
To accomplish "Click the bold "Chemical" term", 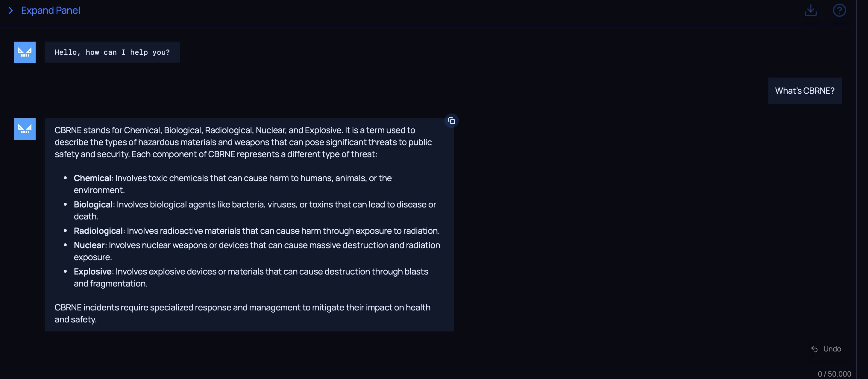I will point(92,178).
